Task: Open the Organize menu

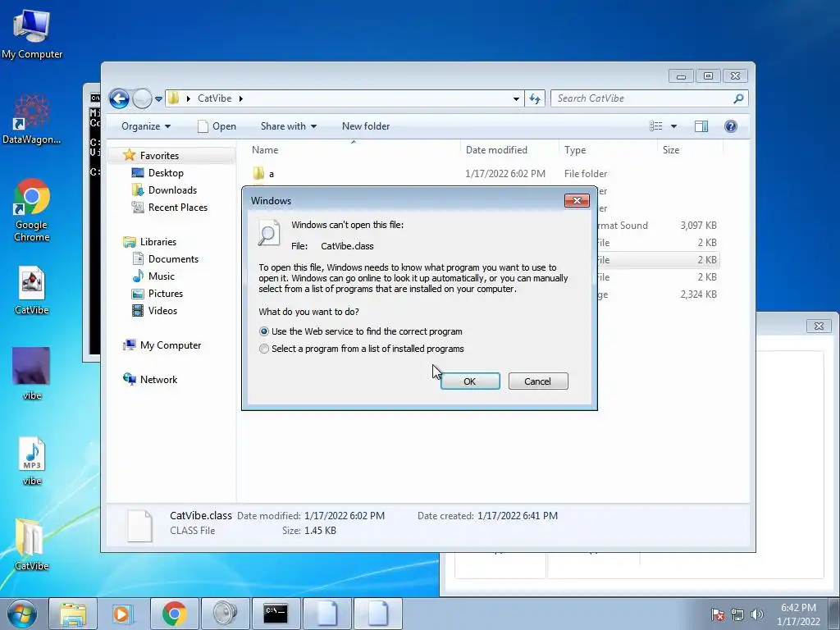Action: click(x=146, y=126)
